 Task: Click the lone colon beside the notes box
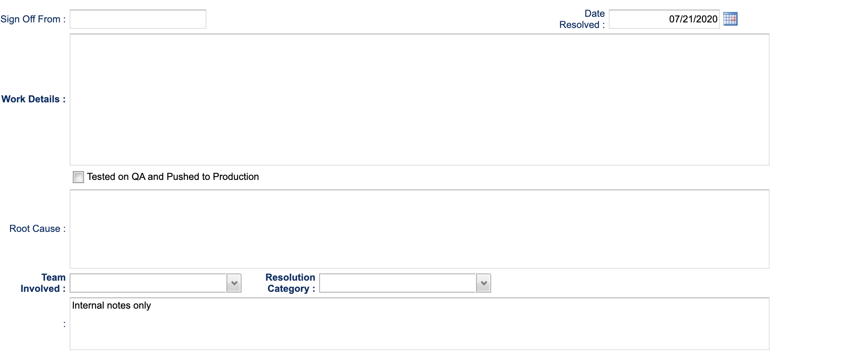pos(64,324)
